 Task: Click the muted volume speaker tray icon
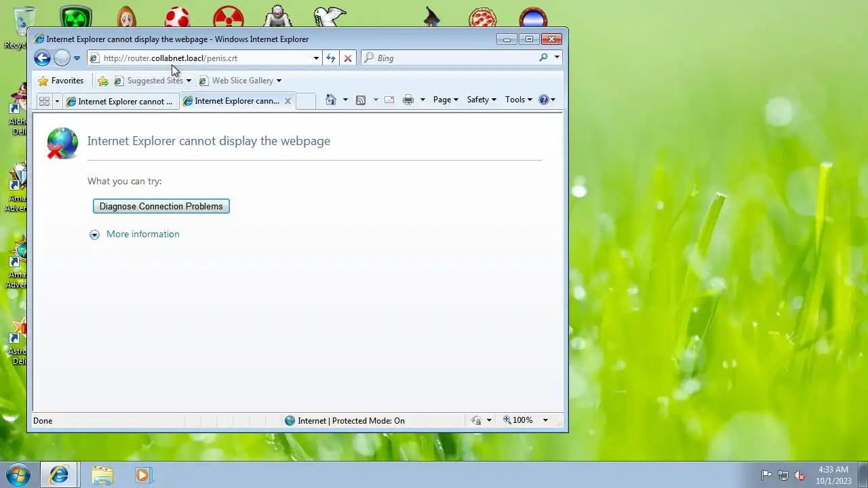point(800,475)
